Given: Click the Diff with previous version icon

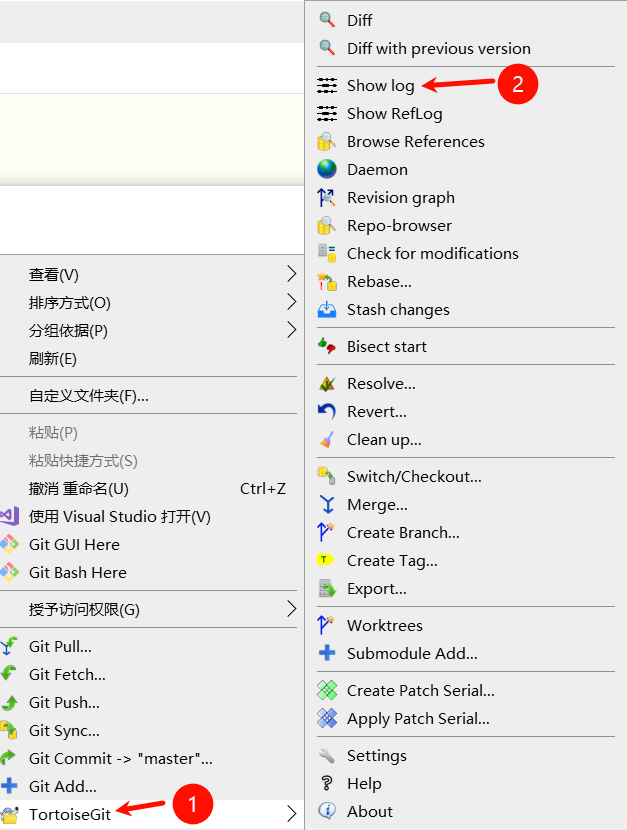Looking at the screenshot, I should click(327, 48).
